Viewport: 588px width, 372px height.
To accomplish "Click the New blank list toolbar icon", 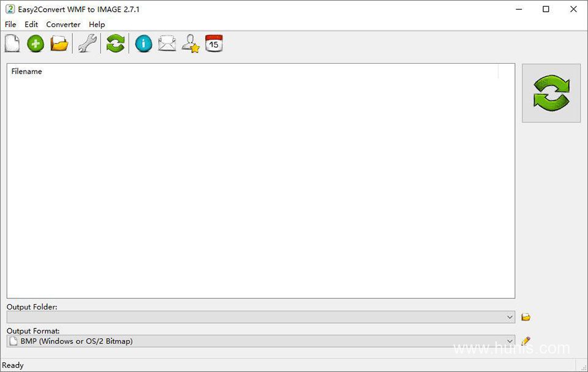I will [x=12, y=44].
